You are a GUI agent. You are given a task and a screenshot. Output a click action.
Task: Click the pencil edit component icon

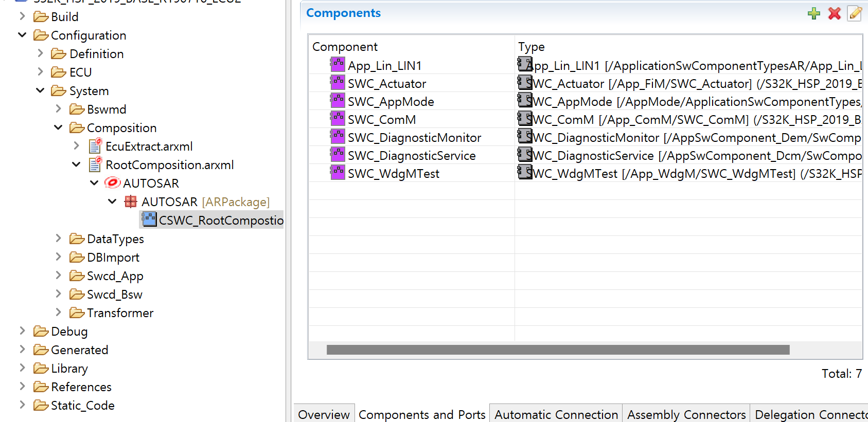coord(855,13)
